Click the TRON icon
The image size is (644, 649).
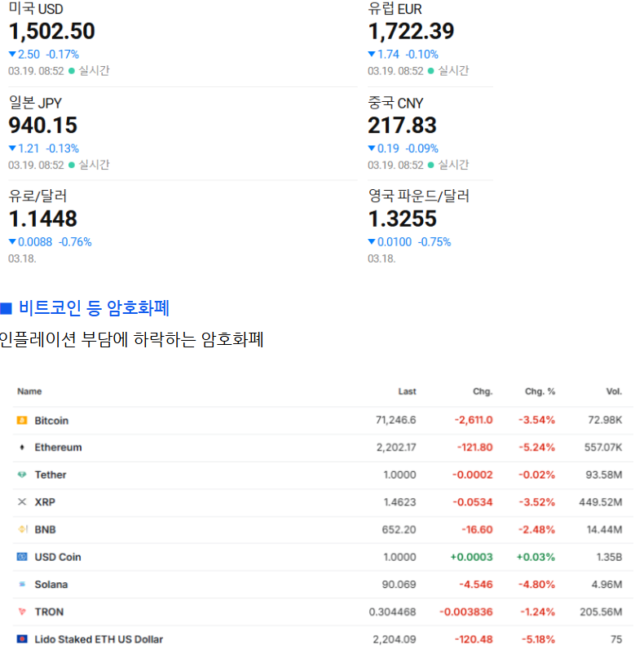[x=22, y=611]
